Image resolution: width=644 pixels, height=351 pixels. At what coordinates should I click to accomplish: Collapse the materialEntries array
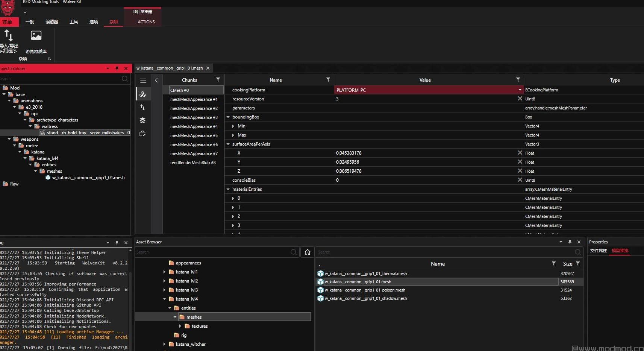pyautogui.click(x=228, y=189)
